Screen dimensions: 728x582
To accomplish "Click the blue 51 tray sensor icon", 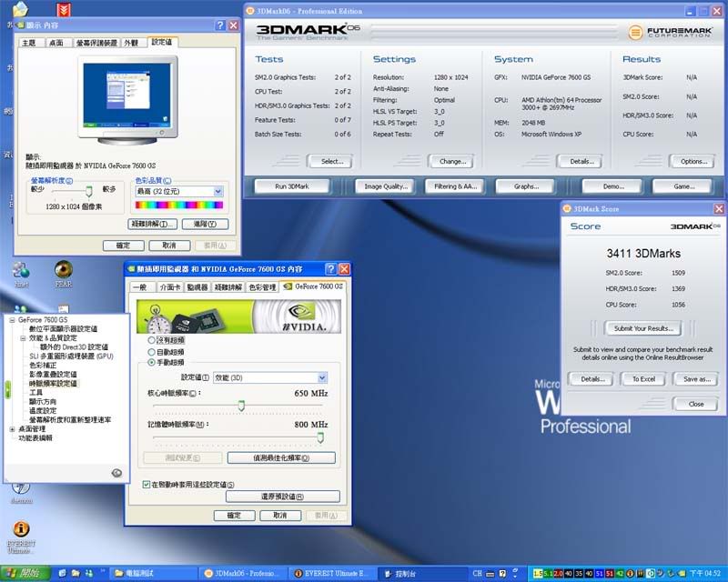I will tap(600, 574).
